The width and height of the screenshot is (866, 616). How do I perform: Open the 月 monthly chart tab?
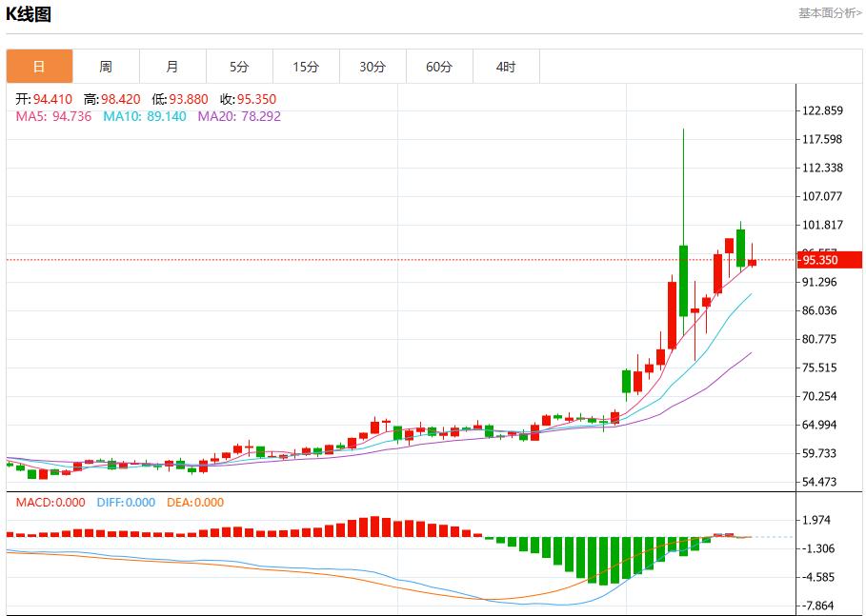[172, 67]
